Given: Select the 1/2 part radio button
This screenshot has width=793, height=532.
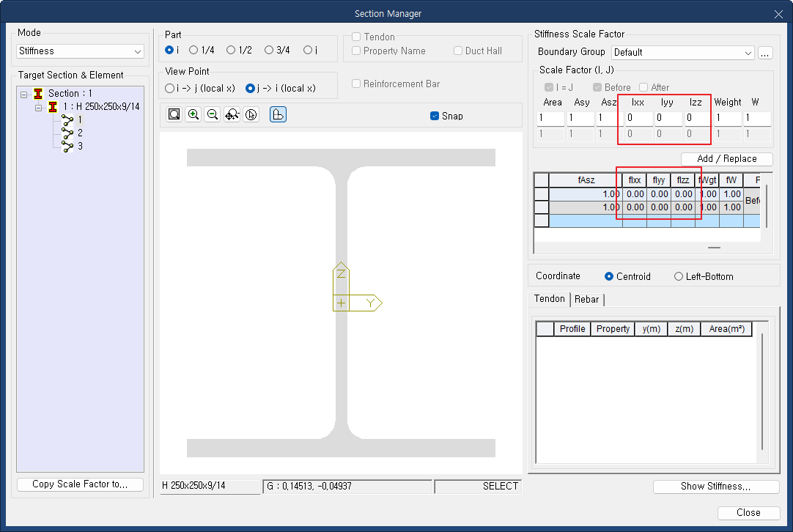Looking at the screenshot, I should point(231,50).
